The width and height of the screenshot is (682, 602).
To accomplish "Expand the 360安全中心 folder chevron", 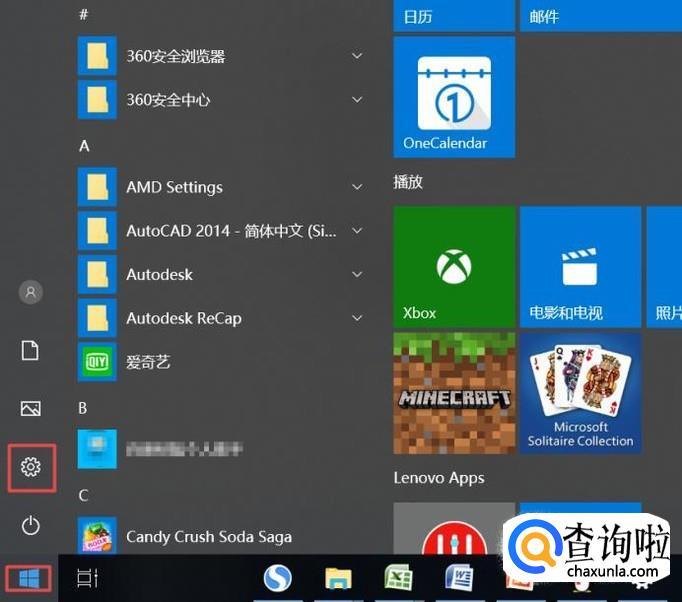I will pyautogui.click(x=357, y=100).
